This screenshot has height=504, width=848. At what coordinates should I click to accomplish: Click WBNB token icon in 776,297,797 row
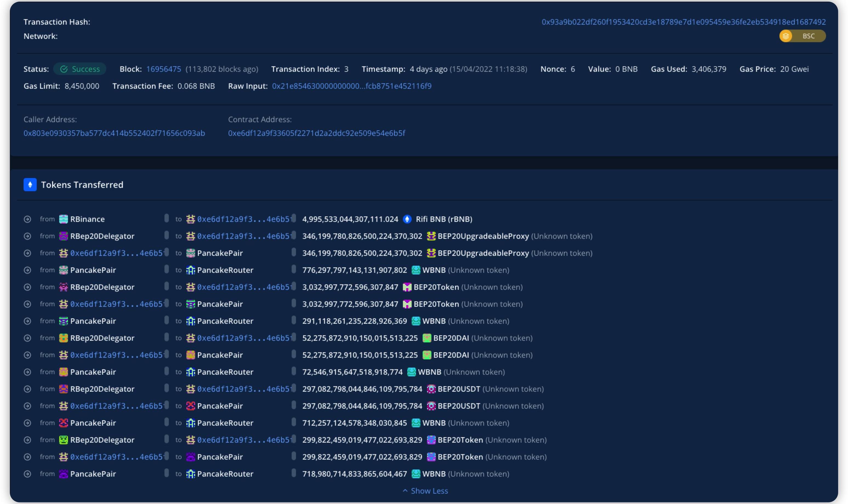coord(416,270)
